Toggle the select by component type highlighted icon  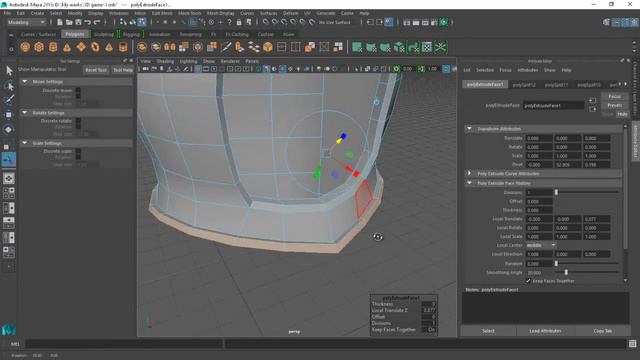(142, 22)
